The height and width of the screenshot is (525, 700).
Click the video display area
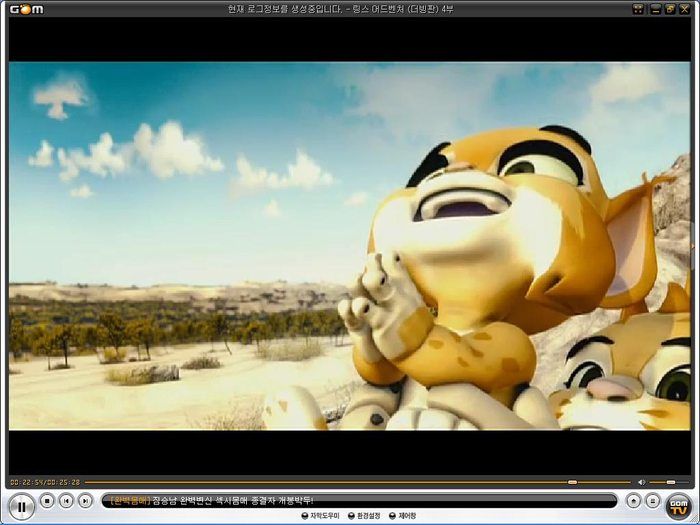click(x=350, y=246)
